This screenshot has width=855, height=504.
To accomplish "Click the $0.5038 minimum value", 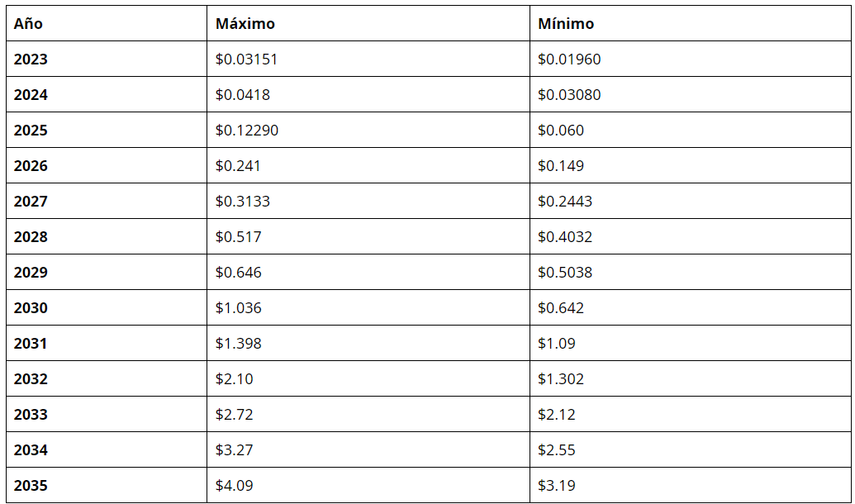I will [x=564, y=273].
